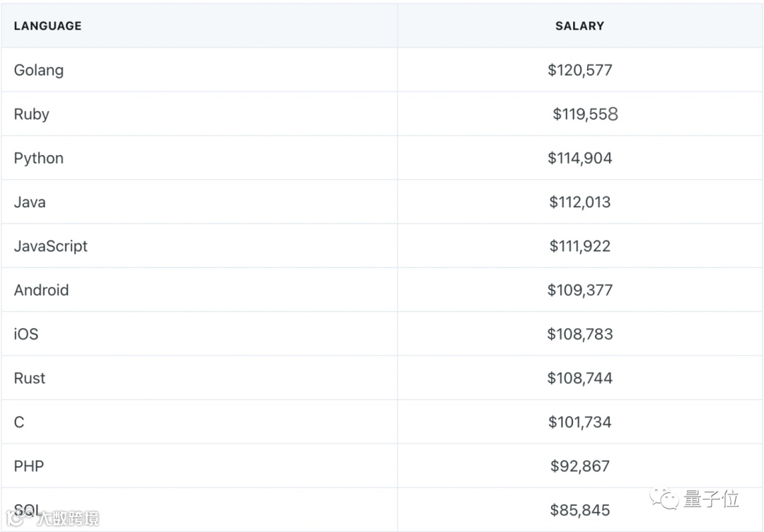Select the Rust language cell
The height and width of the screenshot is (532, 764).
[30, 378]
